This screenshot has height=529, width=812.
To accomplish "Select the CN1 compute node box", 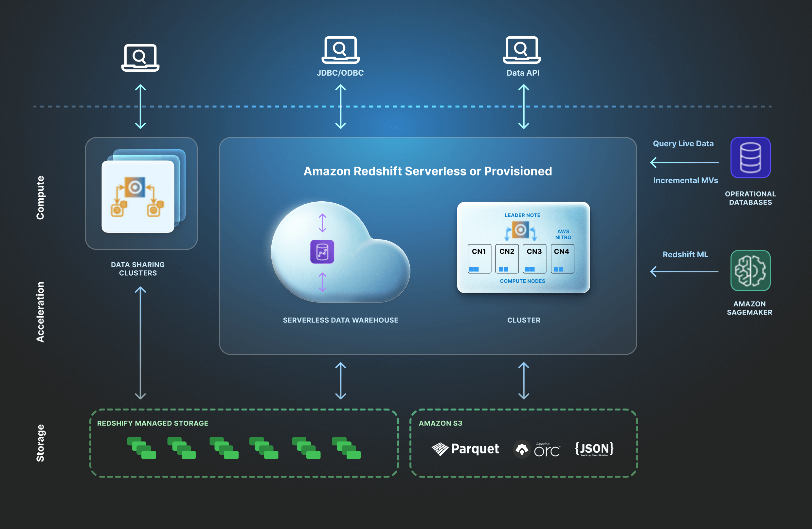I will coord(479,259).
